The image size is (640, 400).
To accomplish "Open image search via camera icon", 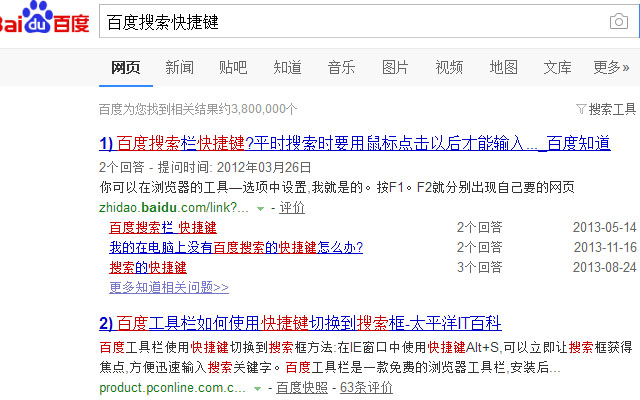I will (619, 21).
